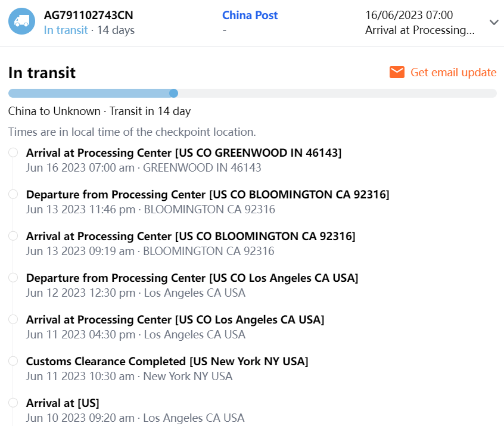Click the Customs Clearance checkpoint marker
Screen dimensions: 504x426
click(13, 362)
